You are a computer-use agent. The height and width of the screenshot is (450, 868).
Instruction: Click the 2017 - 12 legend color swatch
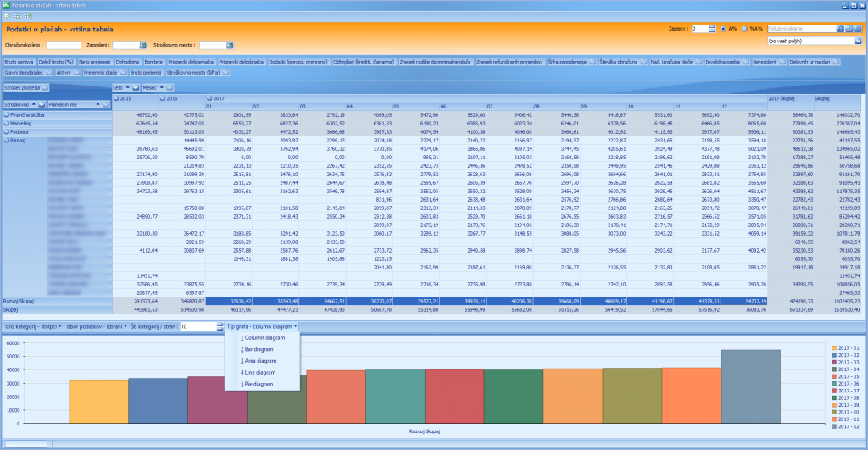point(833,427)
